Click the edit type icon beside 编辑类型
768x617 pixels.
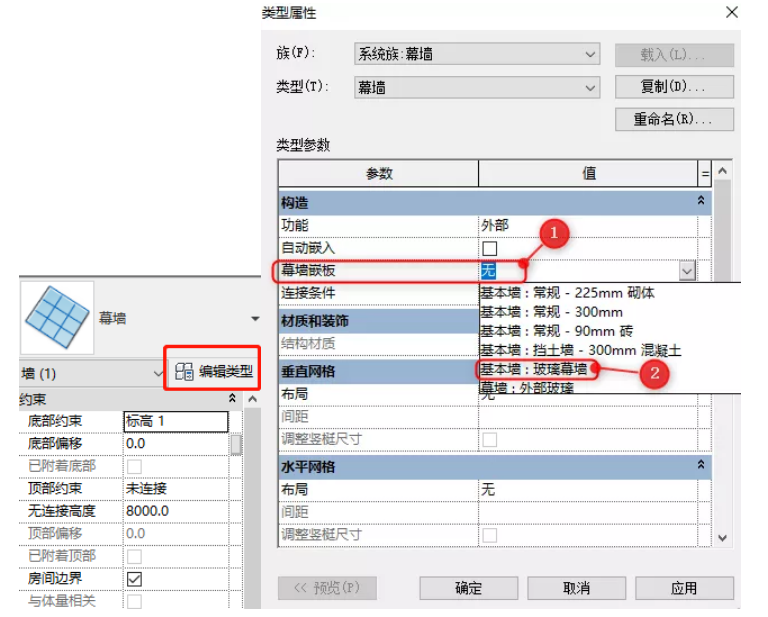tap(184, 372)
